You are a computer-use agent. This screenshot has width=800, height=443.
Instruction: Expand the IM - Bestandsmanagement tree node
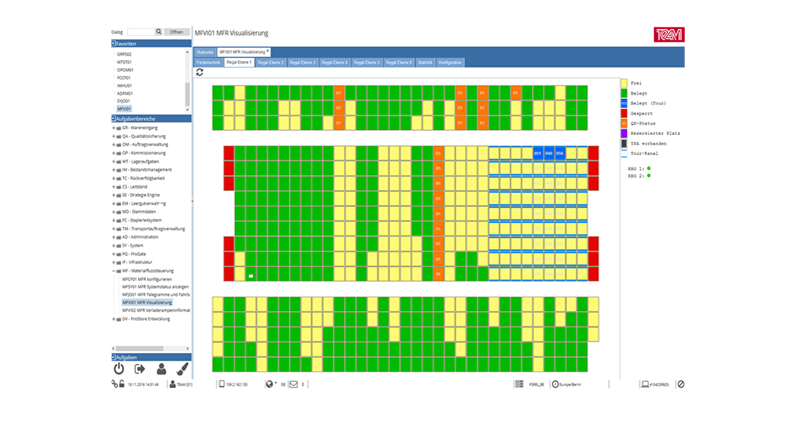click(x=113, y=170)
